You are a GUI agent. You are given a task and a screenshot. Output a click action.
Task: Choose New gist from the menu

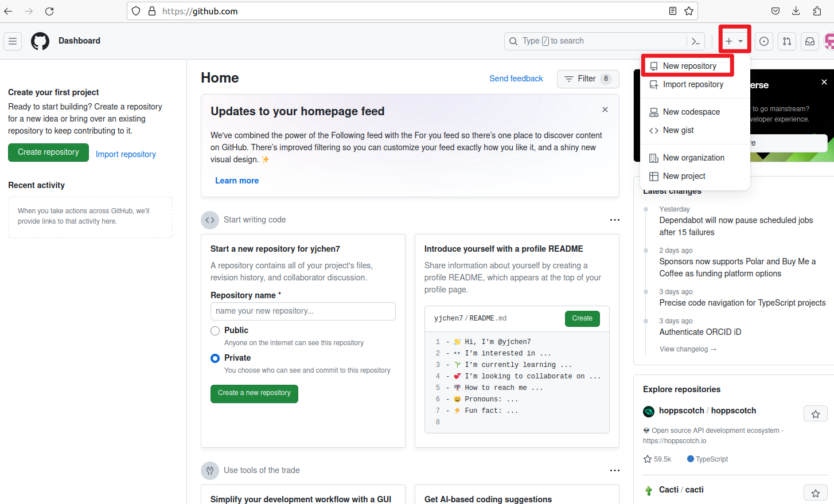(695, 130)
